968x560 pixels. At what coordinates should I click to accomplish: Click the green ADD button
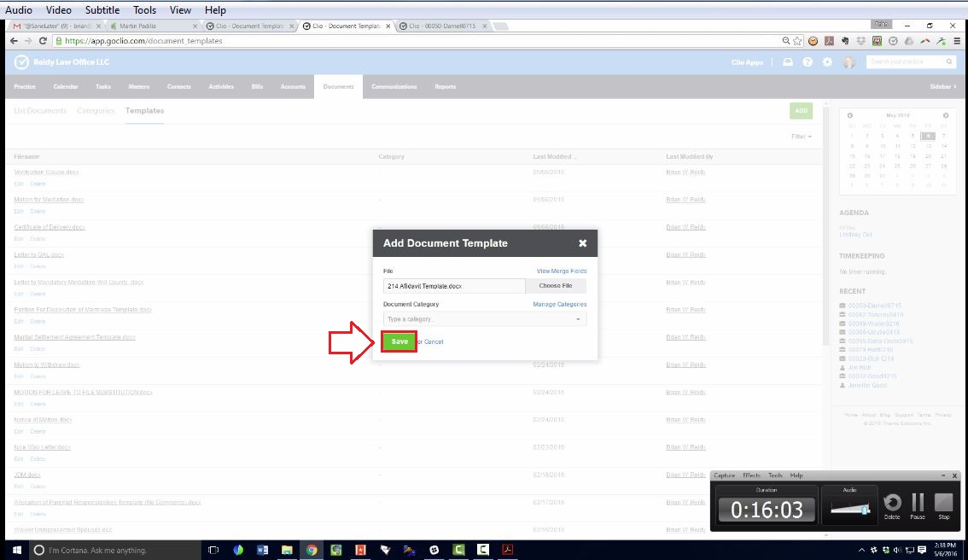pyautogui.click(x=801, y=110)
